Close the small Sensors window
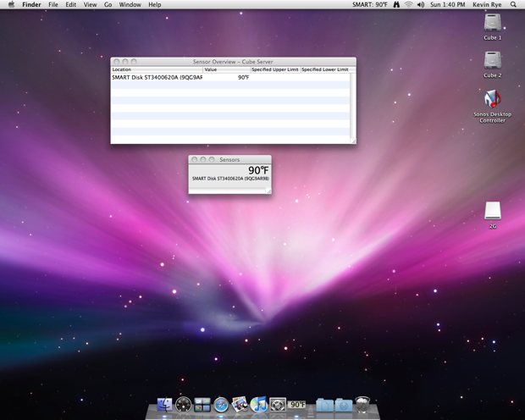Viewport: 525px width, 420px height. pyautogui.click(x=194, y=159)
